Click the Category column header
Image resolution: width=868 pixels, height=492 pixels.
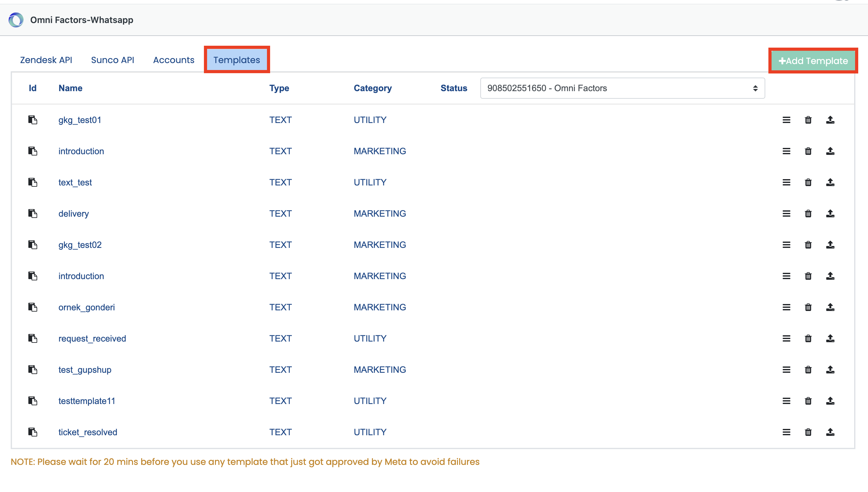373,88
